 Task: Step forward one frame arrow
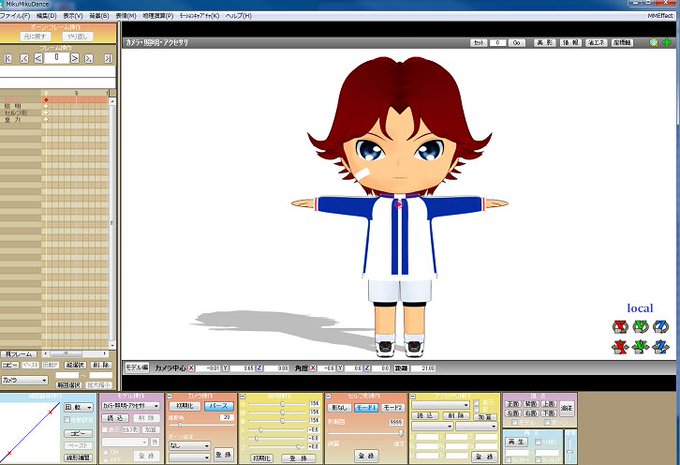pos(75,58)
